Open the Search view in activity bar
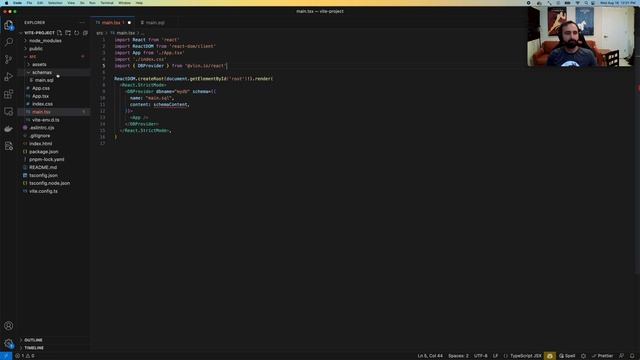The height and width of the screenshot is (360, 640). 9,42
